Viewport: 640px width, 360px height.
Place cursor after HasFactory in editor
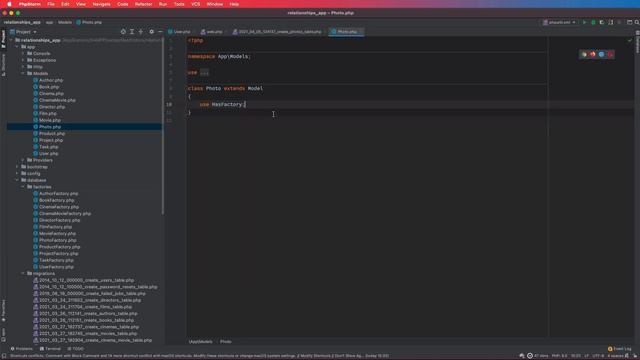(244, 104)
